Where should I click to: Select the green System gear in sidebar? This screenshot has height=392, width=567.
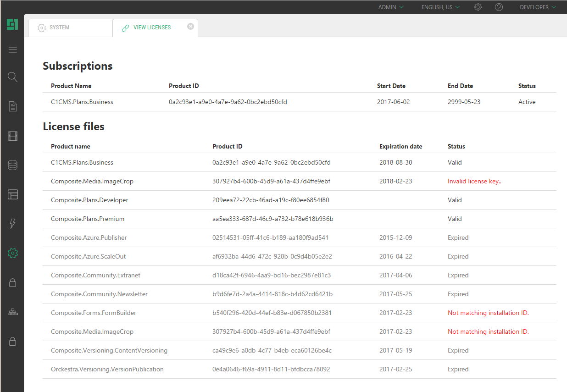tap(13, 253)
